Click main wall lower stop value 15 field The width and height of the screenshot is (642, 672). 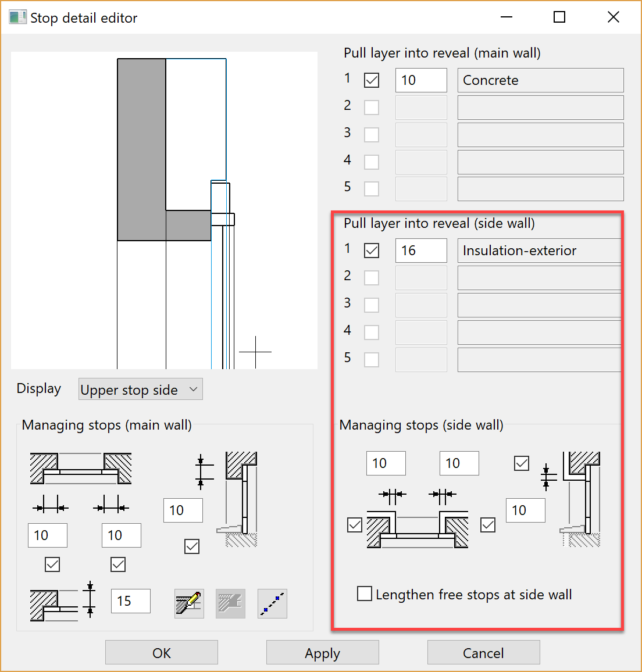pos(131,601)
